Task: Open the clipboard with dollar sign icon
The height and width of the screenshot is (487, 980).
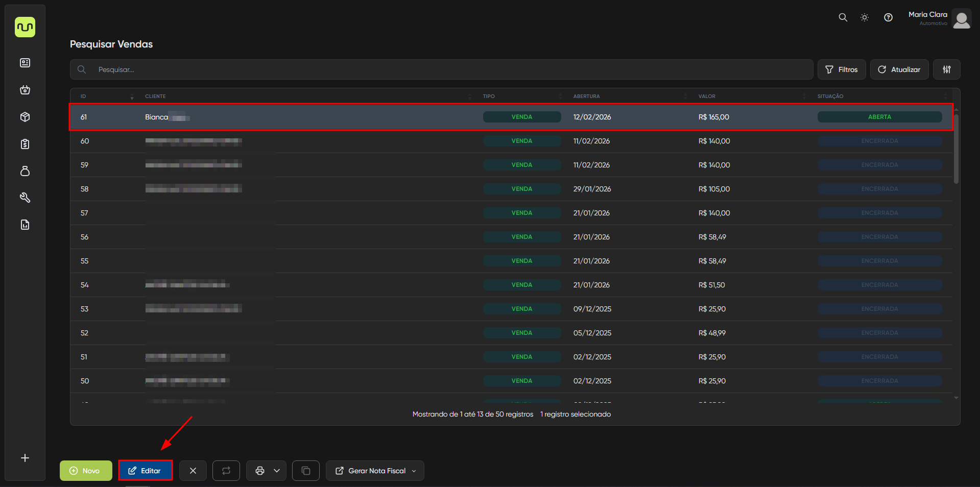Action: pos(25,144)
